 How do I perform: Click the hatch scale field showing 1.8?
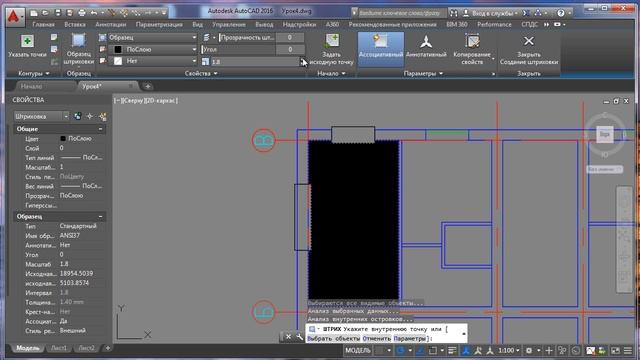tap(255, 62)
